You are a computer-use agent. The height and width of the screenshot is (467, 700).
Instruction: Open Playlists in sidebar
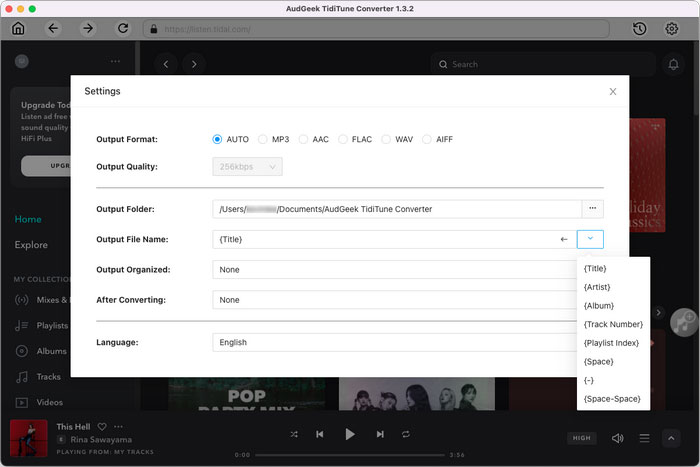(x=42, y=325)
